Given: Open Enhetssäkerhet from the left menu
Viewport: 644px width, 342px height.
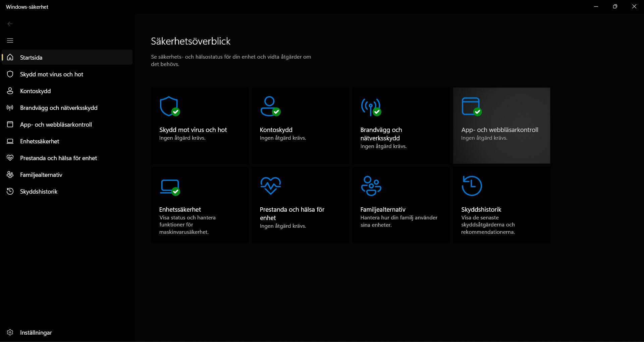Looking at the screenshot, I should (40, 141).
